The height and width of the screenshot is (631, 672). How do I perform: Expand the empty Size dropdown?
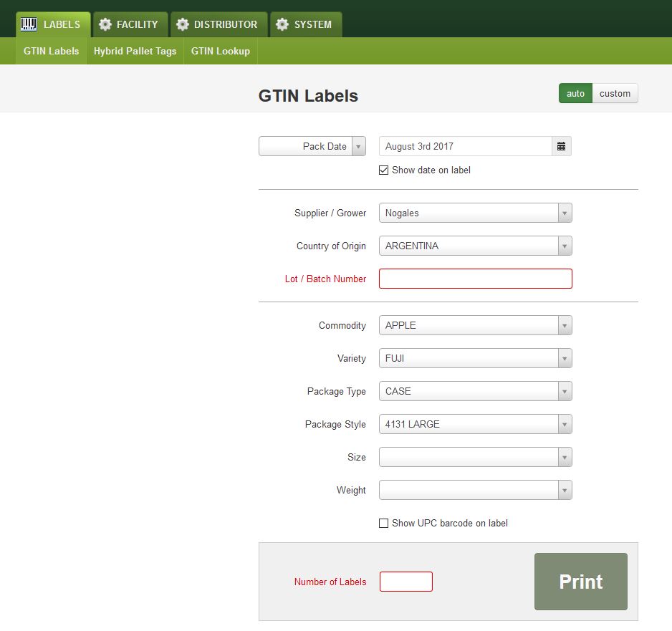[475, 457]
